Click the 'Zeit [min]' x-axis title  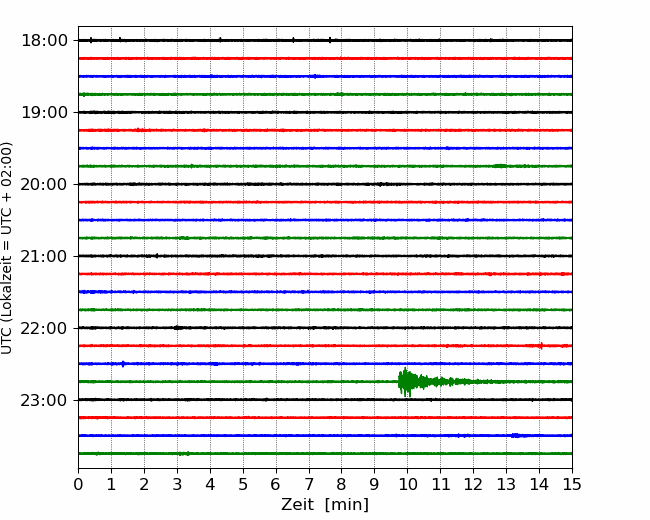(325, 505)
